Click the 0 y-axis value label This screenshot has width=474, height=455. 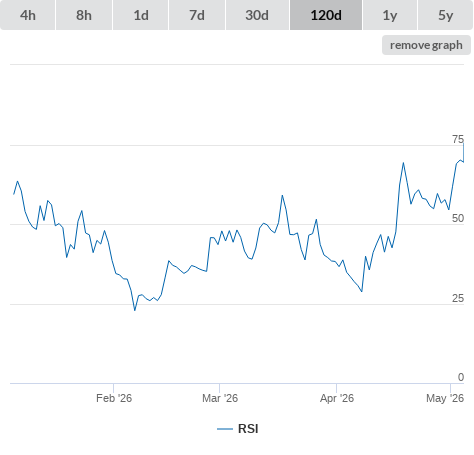pos(461,377)
